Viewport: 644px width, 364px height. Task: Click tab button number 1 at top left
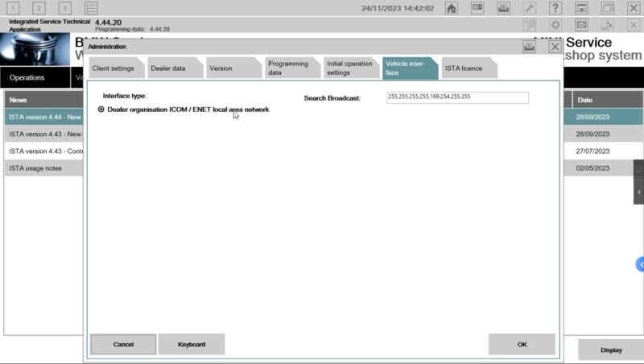(13, 8)
